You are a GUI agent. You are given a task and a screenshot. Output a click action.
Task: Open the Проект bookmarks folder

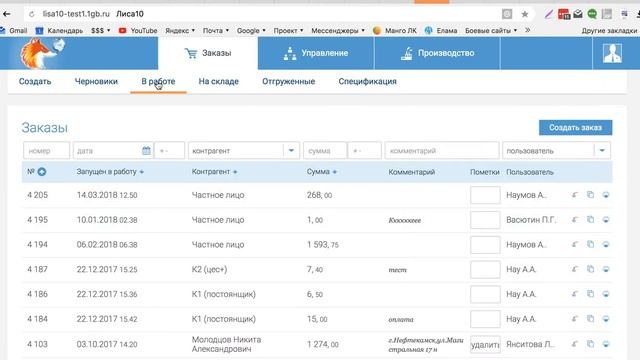pyautogui.click(x=288, y=31)
